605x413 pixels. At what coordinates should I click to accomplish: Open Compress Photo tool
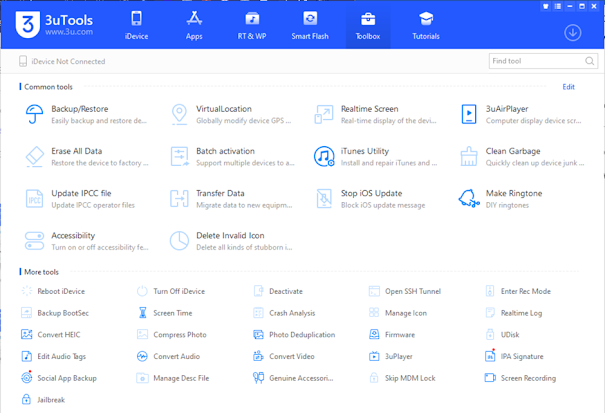click(172, 335)
